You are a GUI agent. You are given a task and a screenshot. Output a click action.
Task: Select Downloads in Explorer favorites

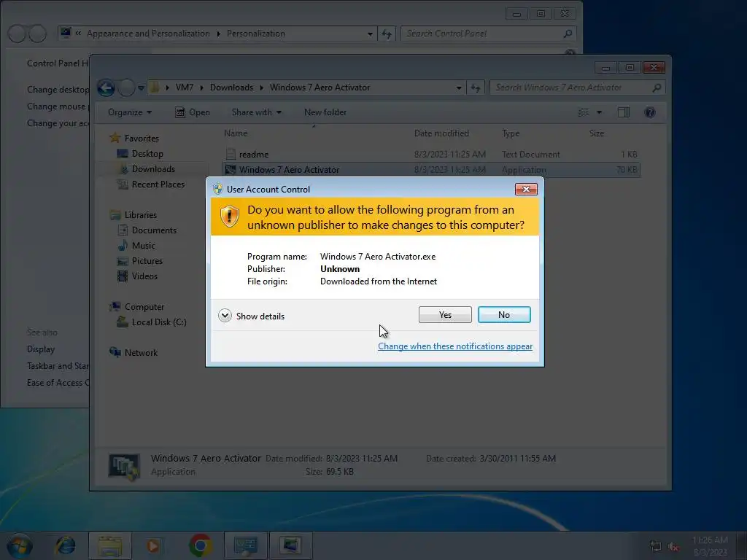click(x=153, y=169)
